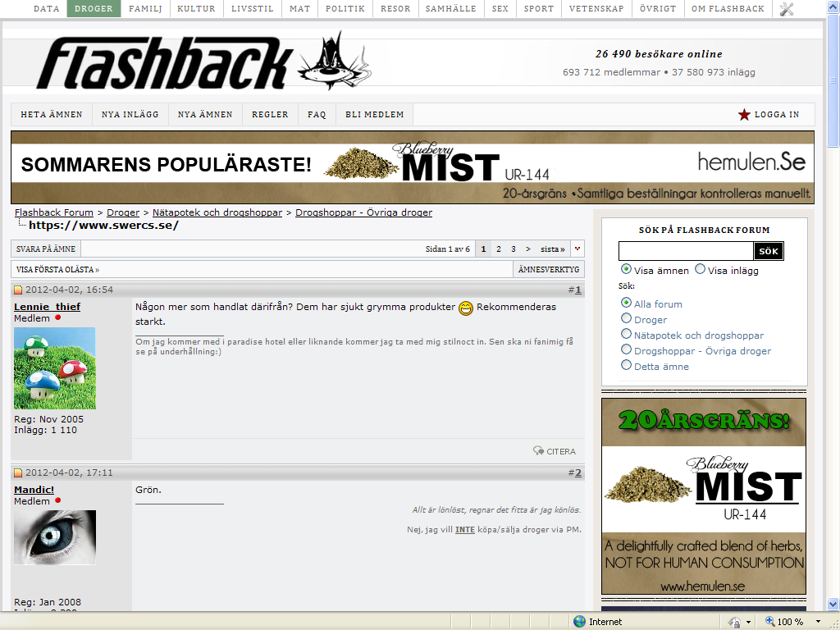Select 'Droger' search scope radio
This screenshot has width=840, height=630.
pyautogui.click(x=626, y=318)
